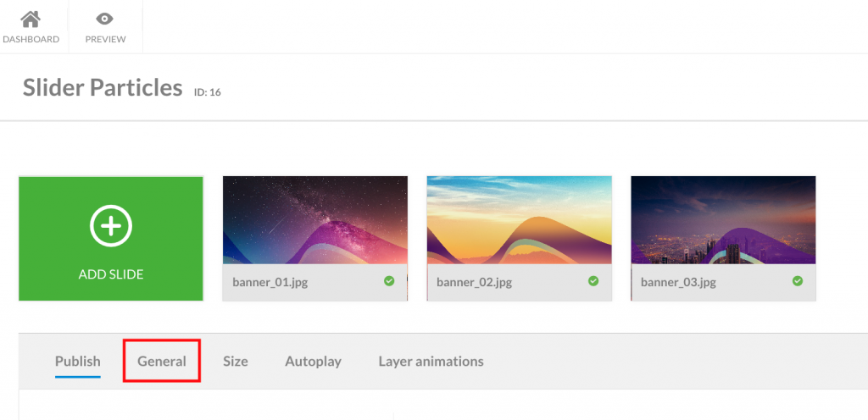The height and width of the screenshot is (420, 868).
Task: Click the ID: 16 label
Action: pyautogui.click(x=208, y=92)
